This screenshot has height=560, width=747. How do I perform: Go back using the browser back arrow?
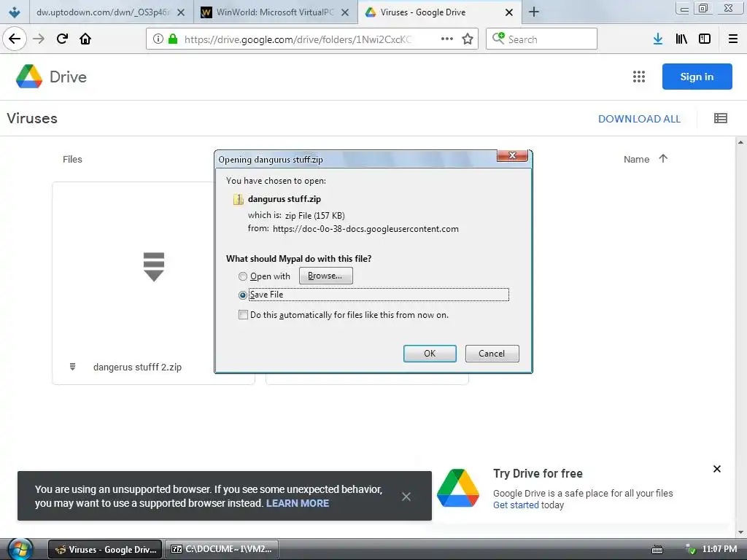pos(15,39)
